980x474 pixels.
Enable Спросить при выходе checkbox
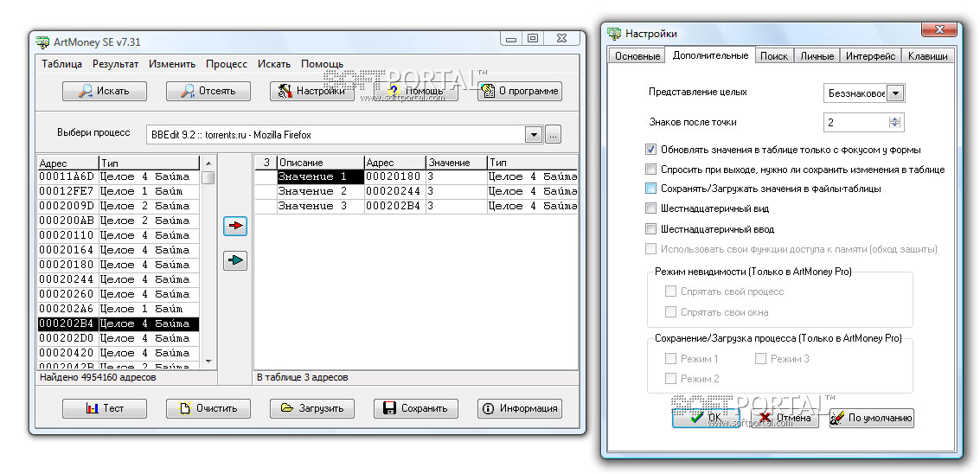(x=651, y=170)
